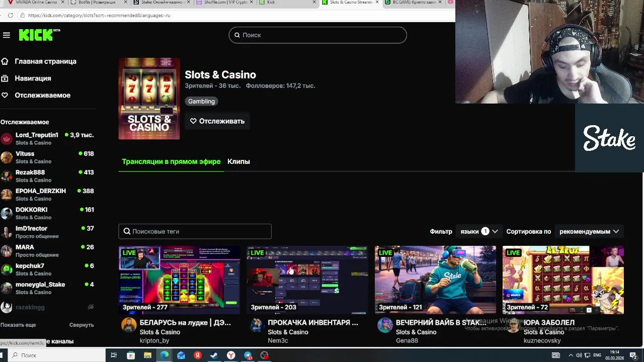Click Свернуть to collapse followed list
Viewport: 644px width, 362px height.
(82, 325)
